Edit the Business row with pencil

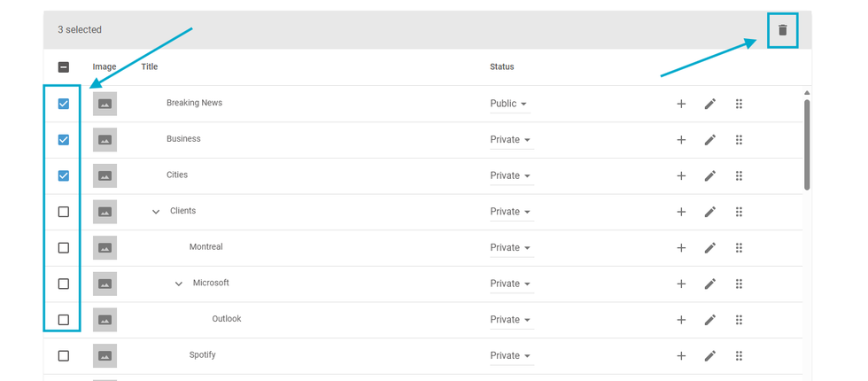709,140
